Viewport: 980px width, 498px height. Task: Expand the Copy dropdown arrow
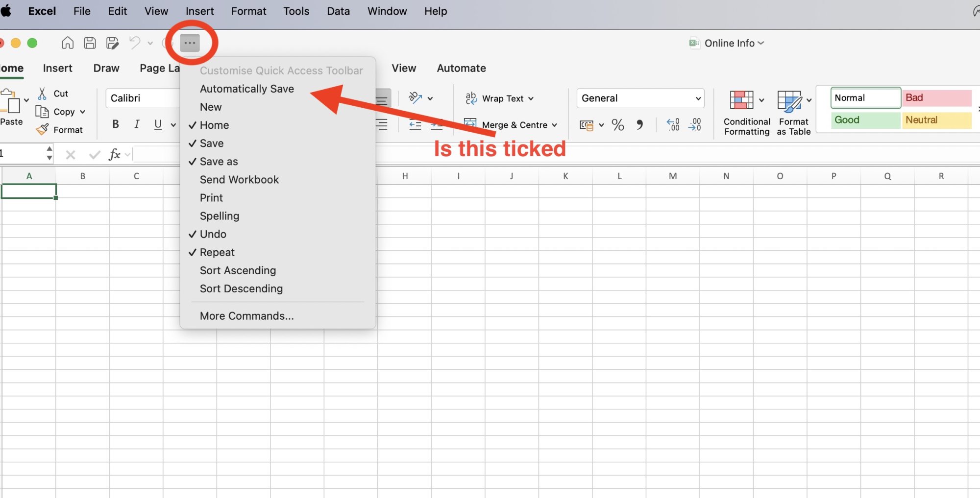(x=82, y=112)
